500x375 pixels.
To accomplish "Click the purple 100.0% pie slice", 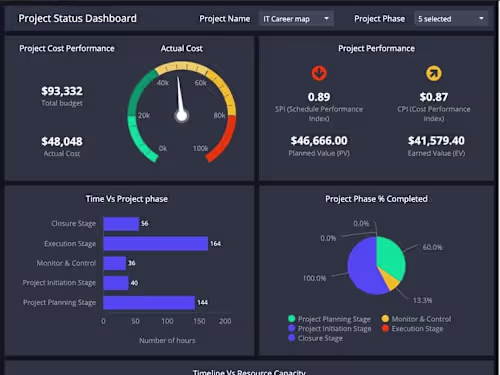I will (x=362, y=267).
